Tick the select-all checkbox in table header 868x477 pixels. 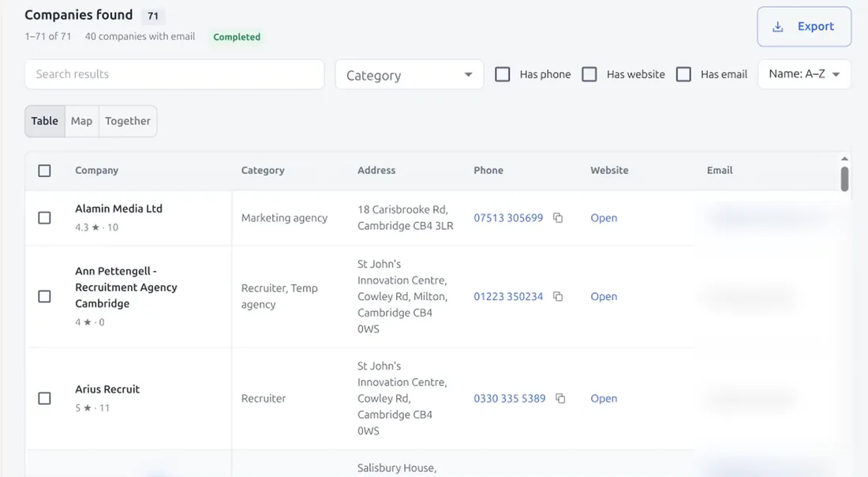44,171
